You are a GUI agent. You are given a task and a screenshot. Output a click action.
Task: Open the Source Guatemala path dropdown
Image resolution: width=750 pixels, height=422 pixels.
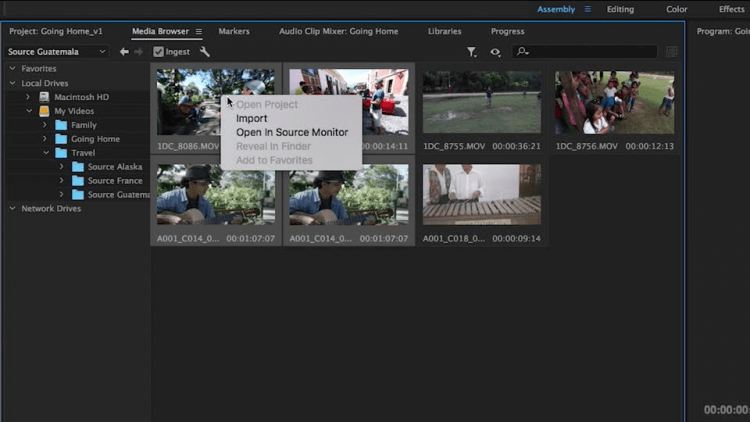57,52
